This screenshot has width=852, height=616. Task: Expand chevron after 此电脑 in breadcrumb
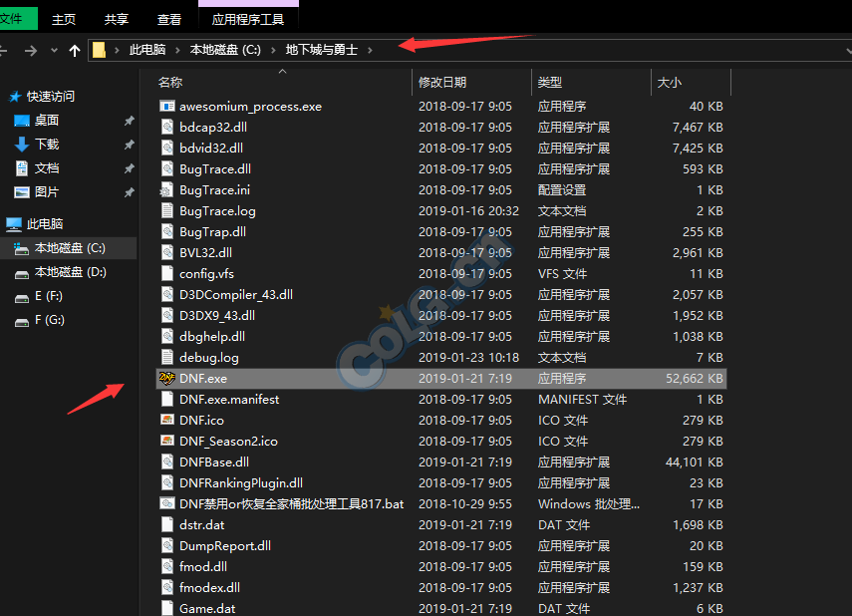177,51
